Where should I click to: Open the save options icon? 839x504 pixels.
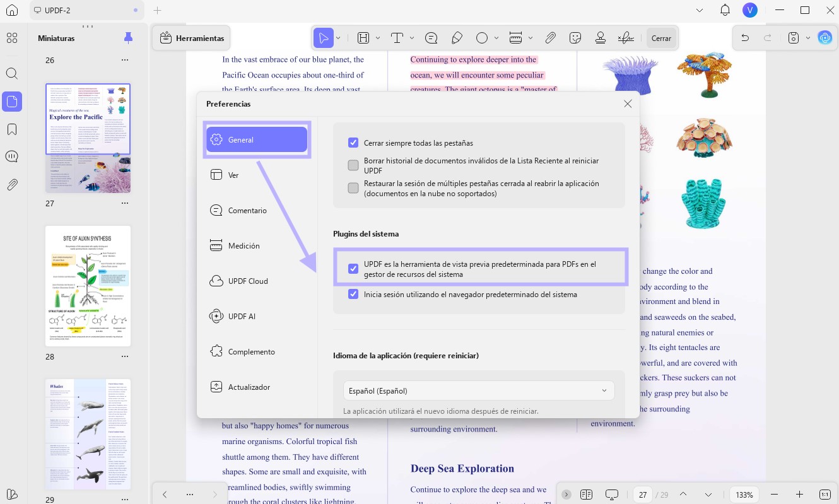794,38
